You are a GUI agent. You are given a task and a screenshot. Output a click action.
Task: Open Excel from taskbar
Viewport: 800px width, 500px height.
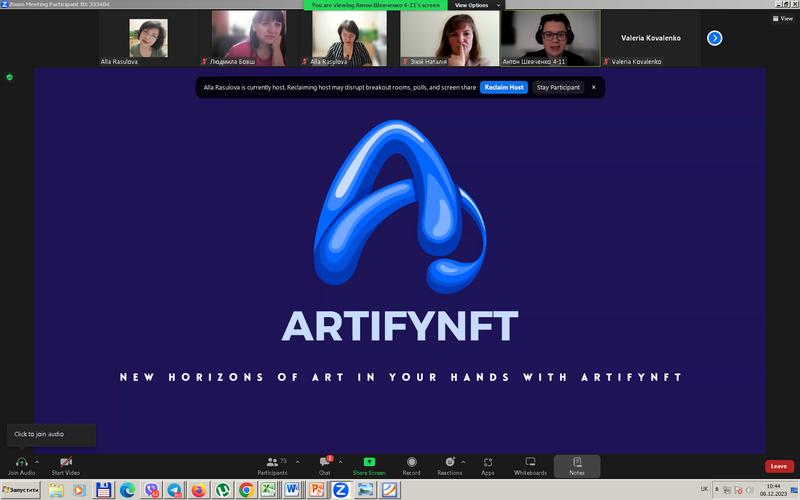click(268, 490)
